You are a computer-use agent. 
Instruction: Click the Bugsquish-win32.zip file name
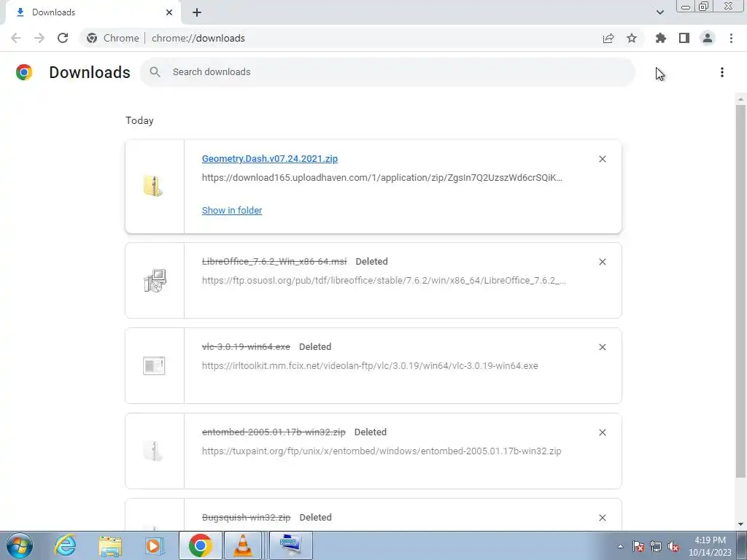point(247,517)
